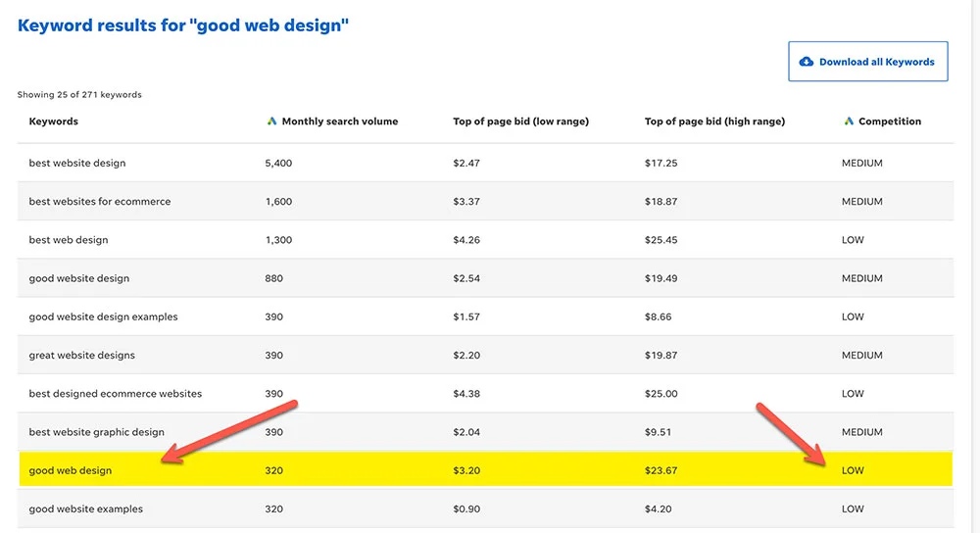The width and height of the screenshot is (980, 533).
Task: Click the Google Ads icon beside Competition
Action: (849, 121)
